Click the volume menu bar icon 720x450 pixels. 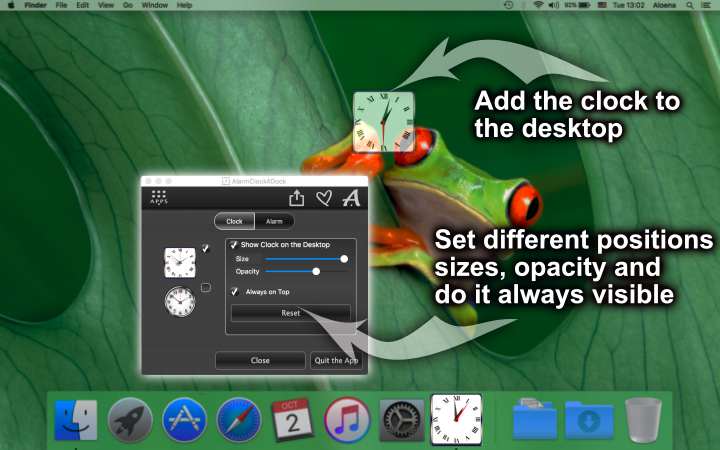[554, 5]
